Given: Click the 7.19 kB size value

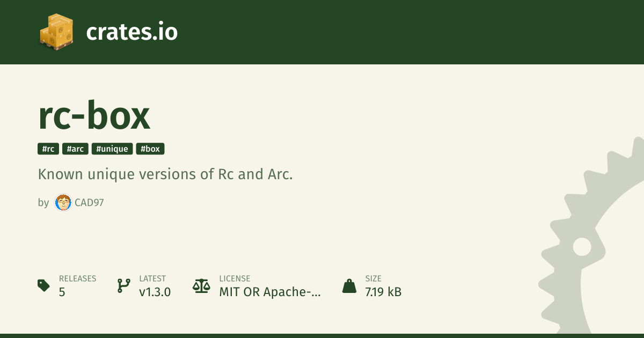Looking at the screenshot, I should [x=383, y=292].
